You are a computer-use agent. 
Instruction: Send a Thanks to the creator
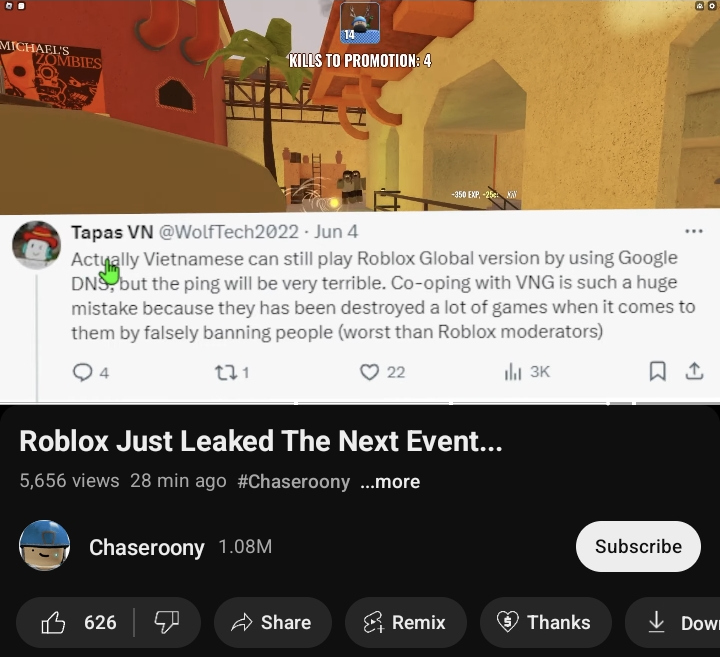pyautogui.click(x=546, y=623)
